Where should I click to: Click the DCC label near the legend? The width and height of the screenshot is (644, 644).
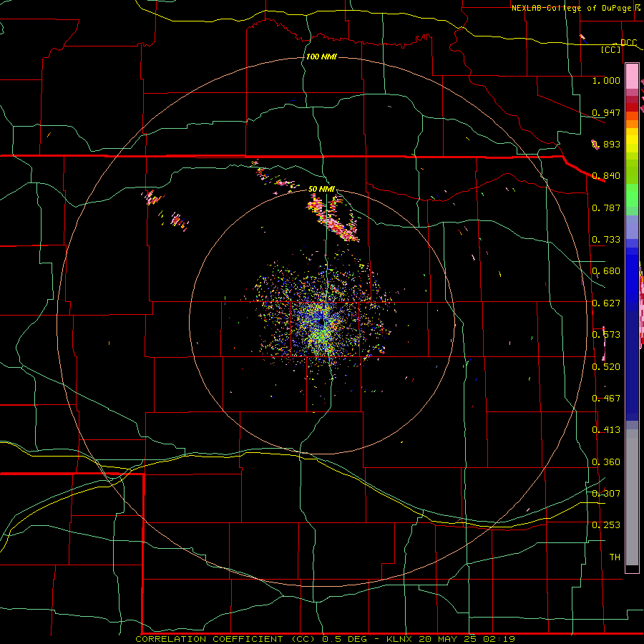pos(628,43)
